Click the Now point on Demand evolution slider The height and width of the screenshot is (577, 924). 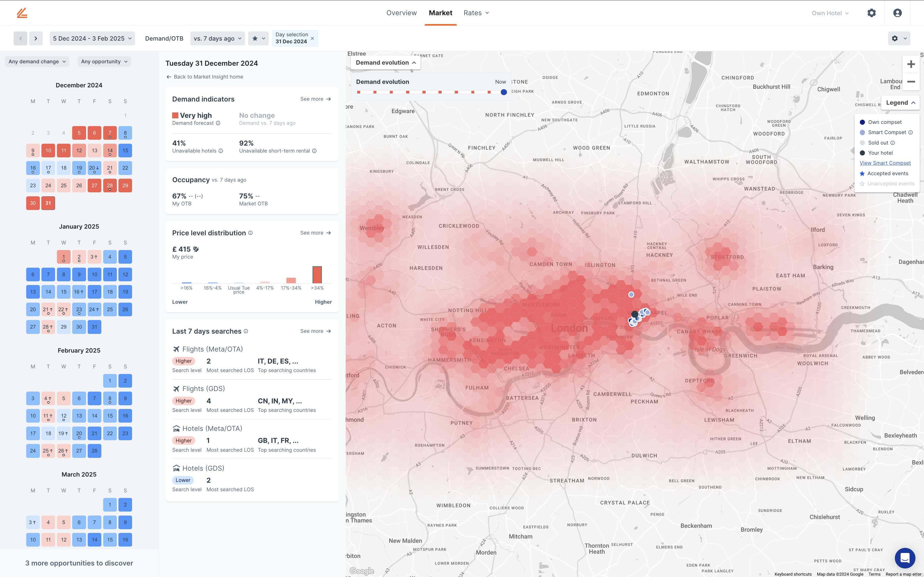[504, 92]
